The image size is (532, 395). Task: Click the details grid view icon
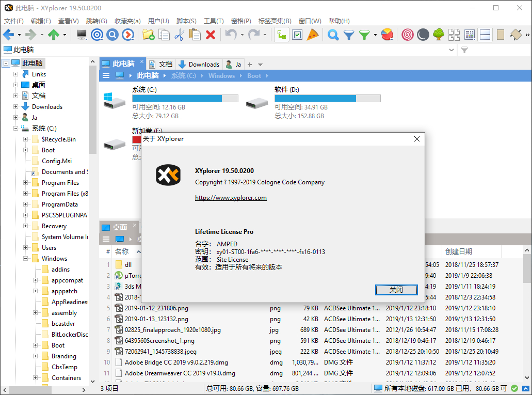(x=470, y=35)
